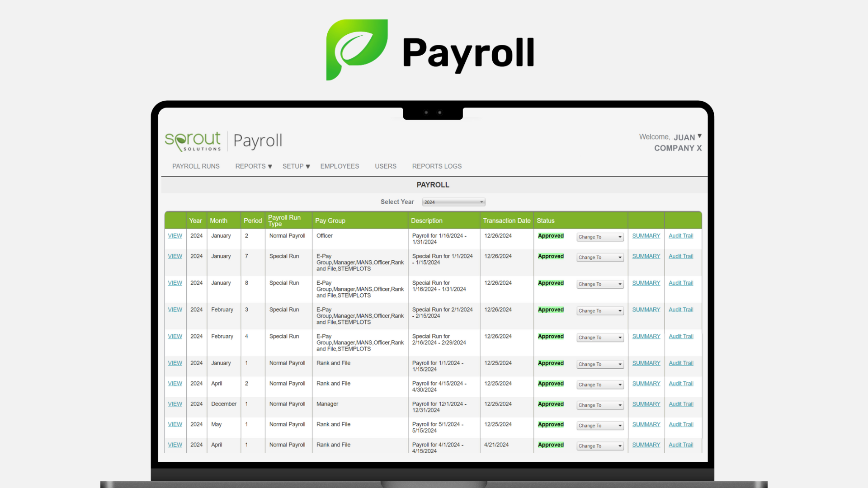Viewport: 868px width, 488px height.
Task: Switch to the PAYROLL RUNS section
Action: pos(195,166)
